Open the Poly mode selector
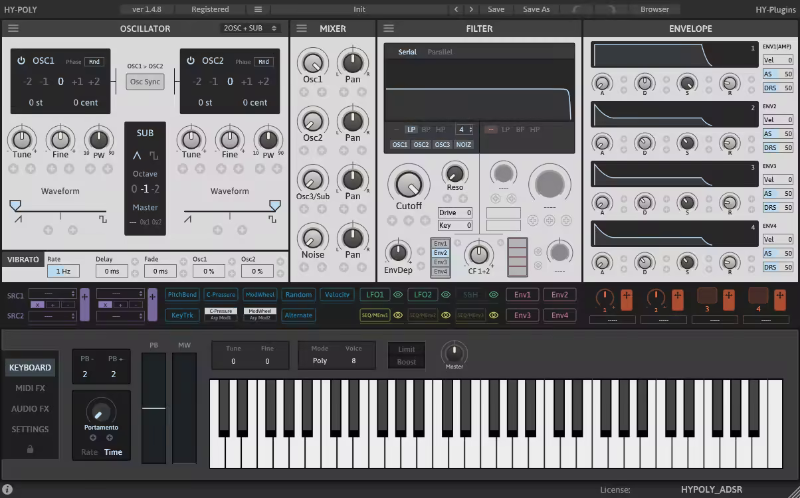Viewport: 800px width, 498px height. [320, 361]
